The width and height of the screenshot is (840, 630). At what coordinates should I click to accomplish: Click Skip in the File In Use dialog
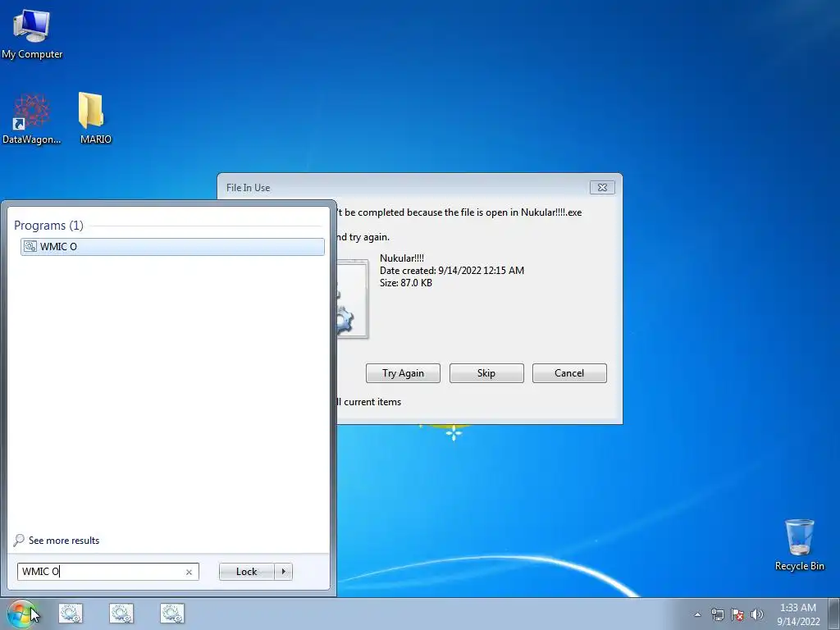pos(486,373)
